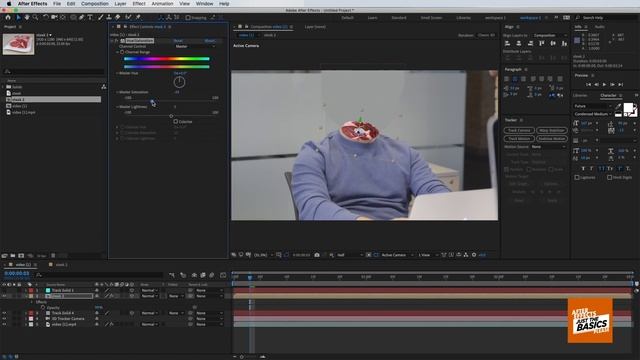Screen dimensions: 640x360
Task: Toggle visibility of Track Solid 4 layer
Action: [x=4, y=313]
